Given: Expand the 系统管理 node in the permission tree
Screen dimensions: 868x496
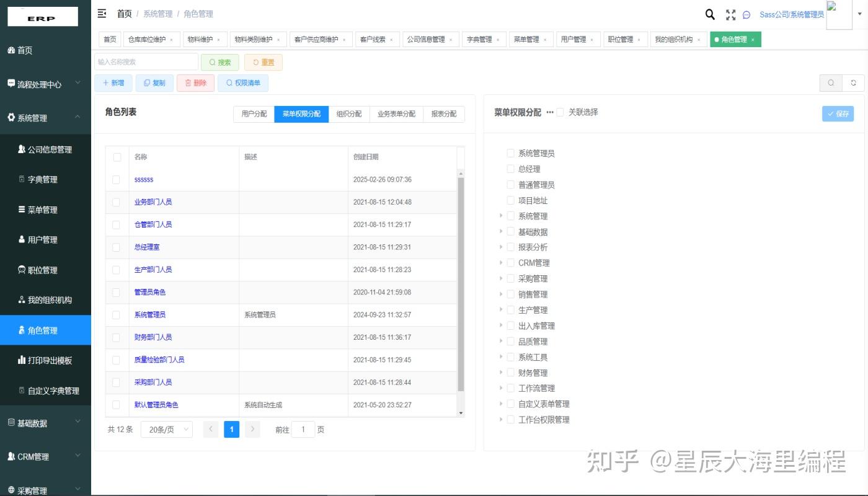Looking at the screenshot, I should pyautogui.click(x=501, y=216).
